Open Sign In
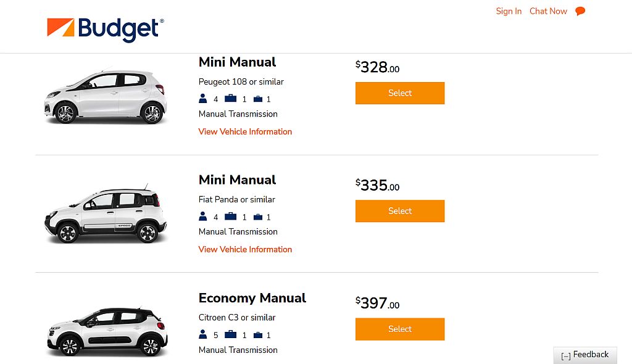 coord(508,10)
